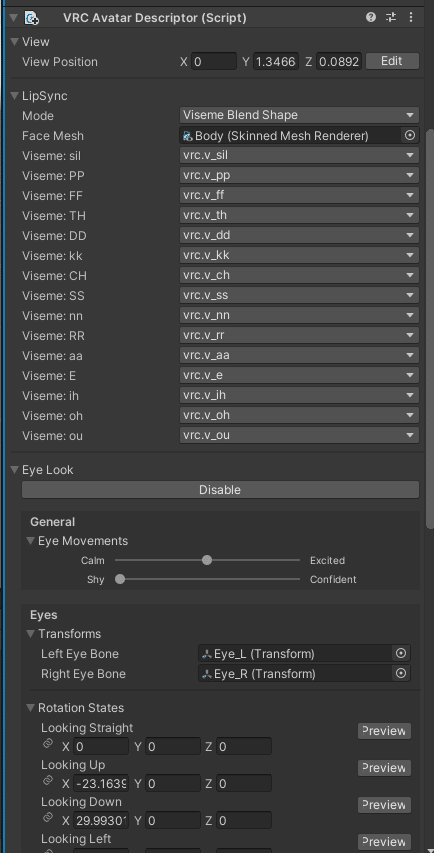Collapse the LipSync section
434x853 pixels.
(15, 96)
